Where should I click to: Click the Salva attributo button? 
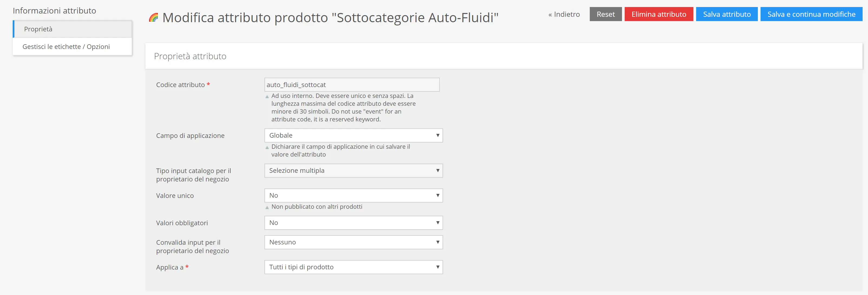coord(726,15)
